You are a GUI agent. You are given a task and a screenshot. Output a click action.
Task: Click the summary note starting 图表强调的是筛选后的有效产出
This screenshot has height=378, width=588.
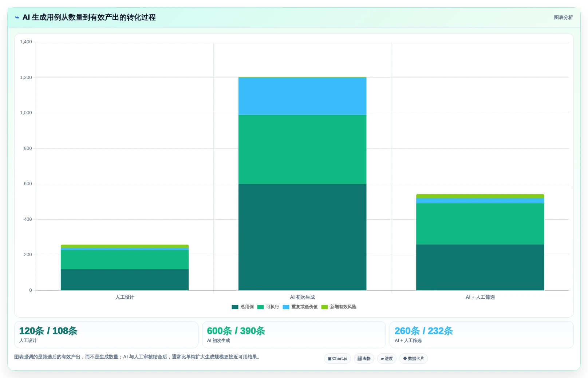coord(138,357)
